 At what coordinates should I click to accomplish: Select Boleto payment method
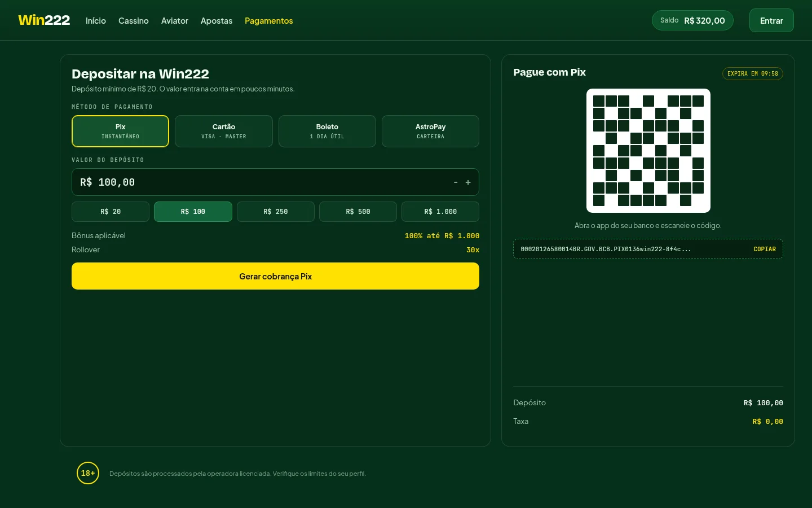point(327,131)
